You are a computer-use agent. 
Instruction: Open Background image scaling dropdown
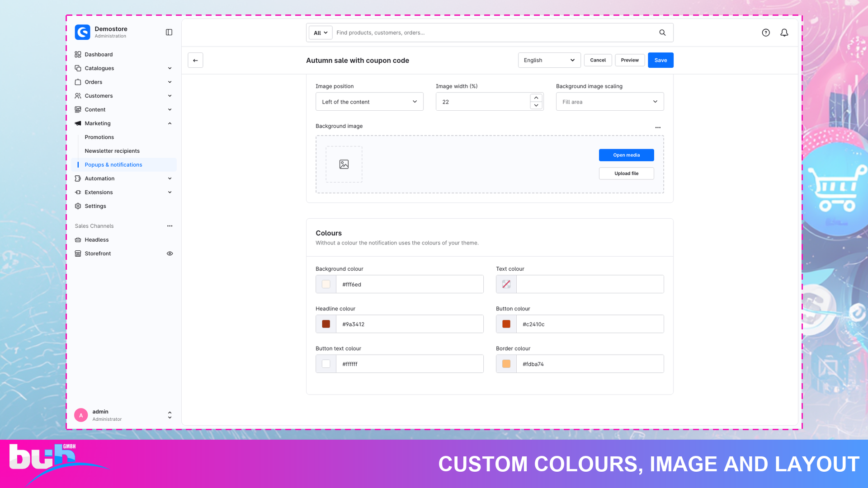tap(610, 102)
